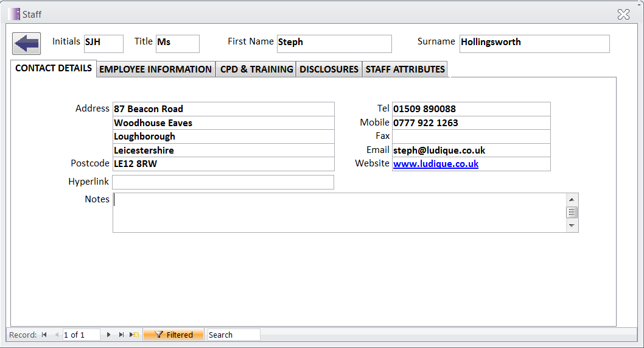This screenshot has height=348, width=644.
Task: Create a new blank record
Action: pos(135,335)
